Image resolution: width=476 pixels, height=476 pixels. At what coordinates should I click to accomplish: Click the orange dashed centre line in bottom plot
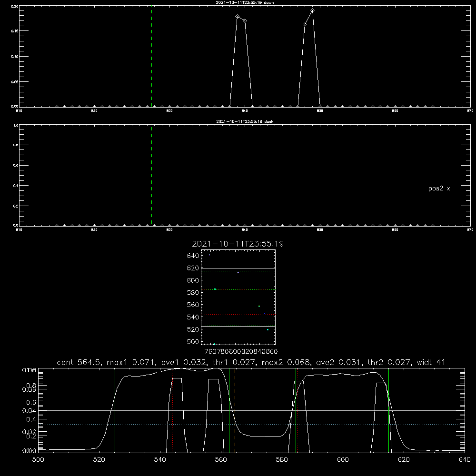pyautogui.click(x=235, y=410)
